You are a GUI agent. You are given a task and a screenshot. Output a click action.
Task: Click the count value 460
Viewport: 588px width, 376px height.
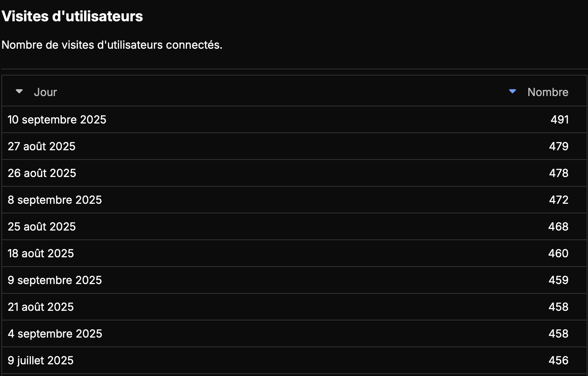558,253
